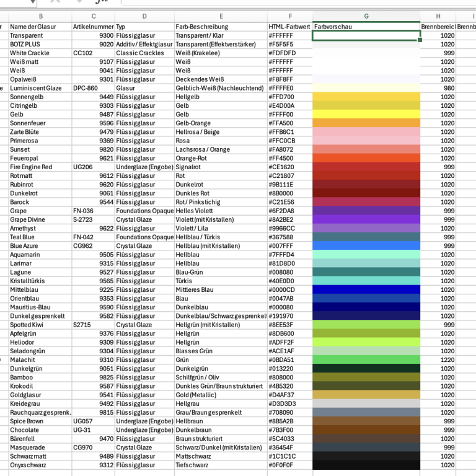Click the Spotted Kiwi green color swatch

tap(366, 325)
